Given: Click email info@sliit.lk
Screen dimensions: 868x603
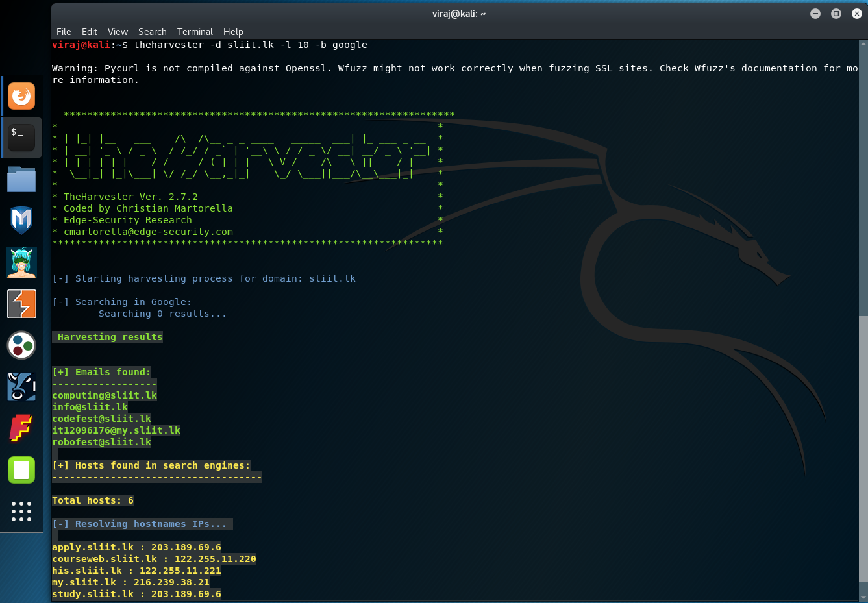Looking at the screenshot, I should point(90,407).
